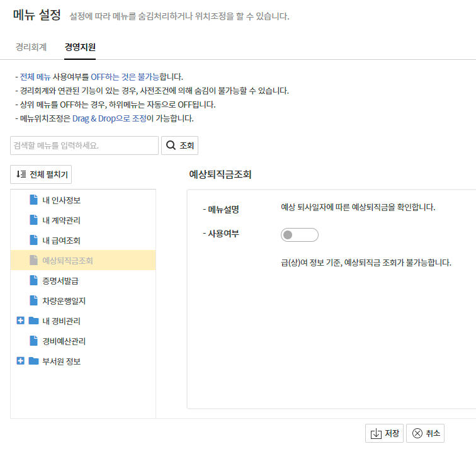The height and width of the screenshot is (449, 476).
Task: Toggle the 사용여부 switch on
Action: [300, 235]
